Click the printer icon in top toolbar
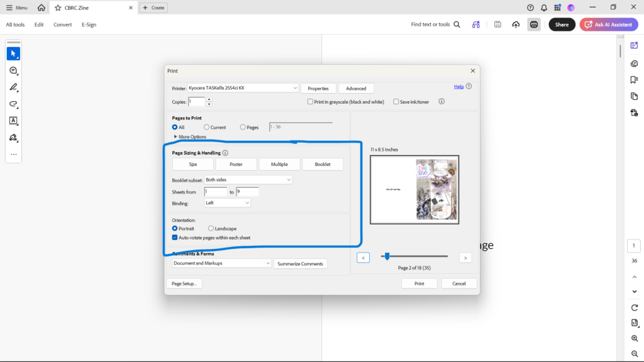This screenshot has width=644, height=362. point(533,25)
